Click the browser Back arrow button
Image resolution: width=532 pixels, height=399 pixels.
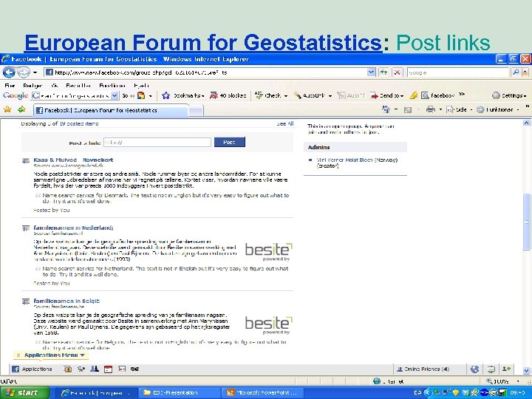[x=9, y=72]
